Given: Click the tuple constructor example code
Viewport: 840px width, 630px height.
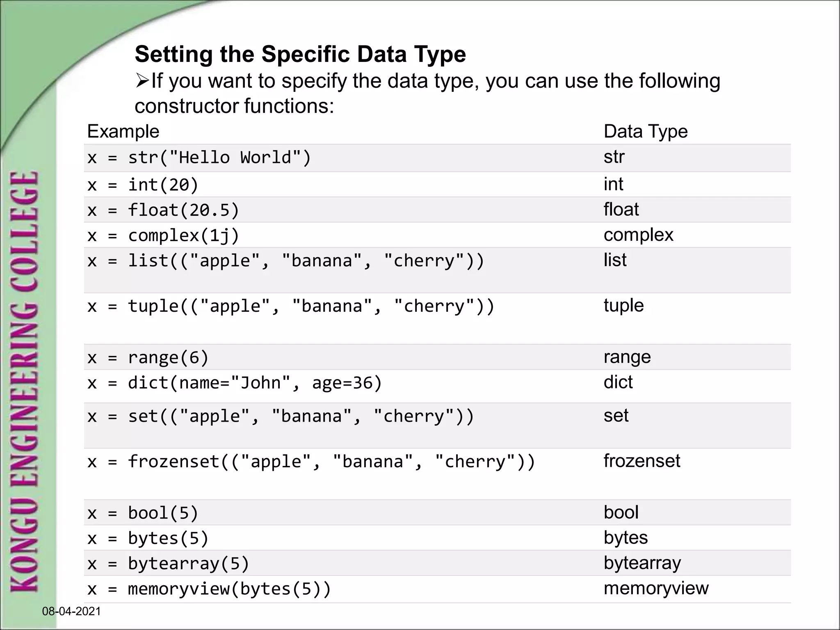Looking at the screenshot, I should click(291, 307).
